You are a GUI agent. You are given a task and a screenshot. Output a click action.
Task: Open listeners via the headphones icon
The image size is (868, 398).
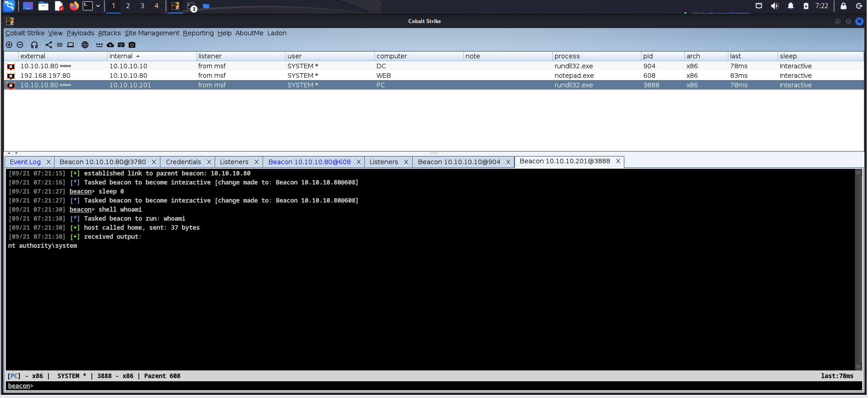tap(34, 45)
